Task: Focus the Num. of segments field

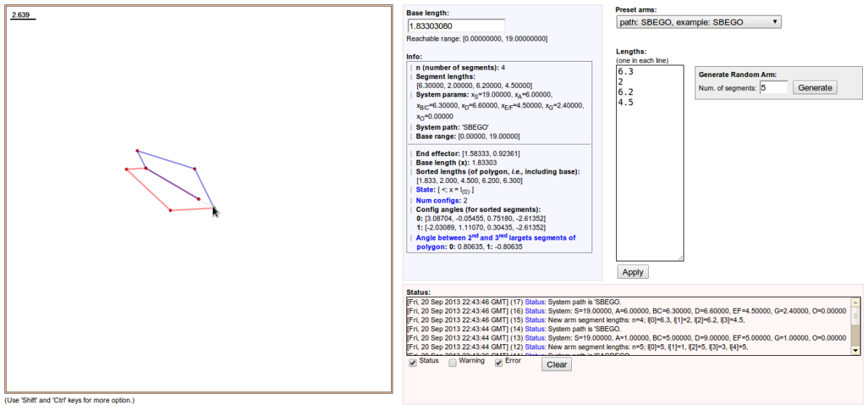Action: tap(774, 88)
